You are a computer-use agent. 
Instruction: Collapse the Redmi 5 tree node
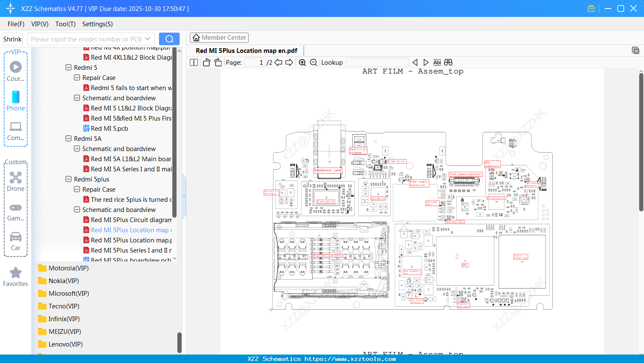(x=69, y=68)
